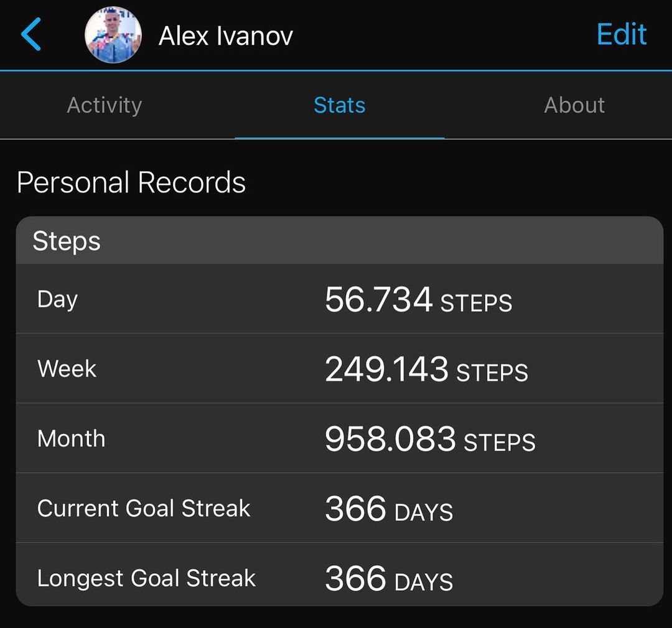Tap the blue back arrow
The height and width of the screenshot is (628, 672).
point(31,34)
